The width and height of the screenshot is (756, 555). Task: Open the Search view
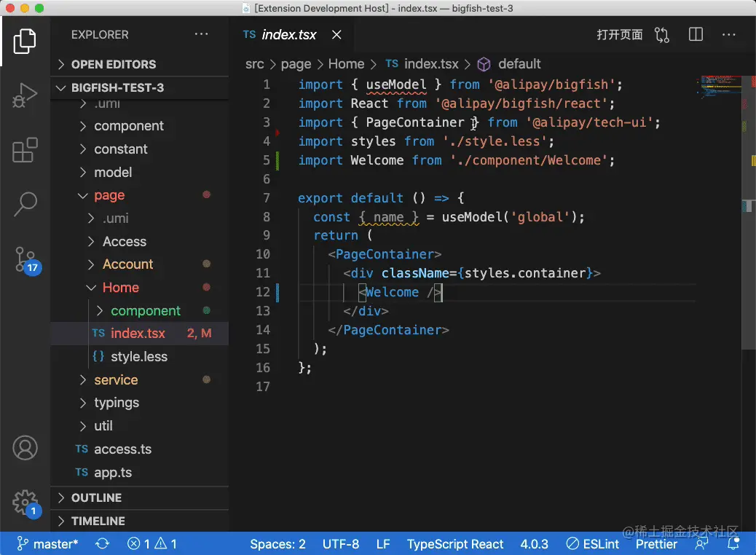tap(25, 204)
